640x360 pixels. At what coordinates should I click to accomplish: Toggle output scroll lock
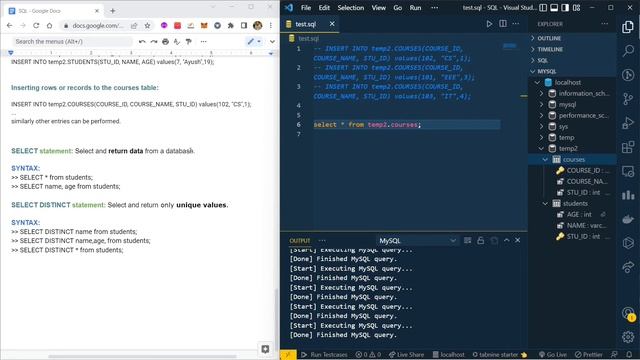pyautogui.click(x=480, y=240)
